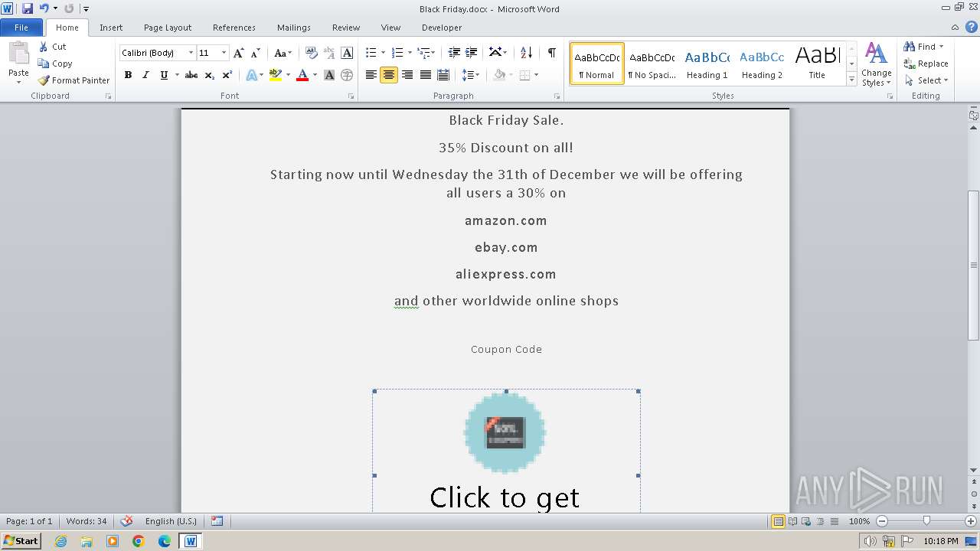Increase paragraph indent
The width and height of the screenshot is (980, 551).
[472, 53]
